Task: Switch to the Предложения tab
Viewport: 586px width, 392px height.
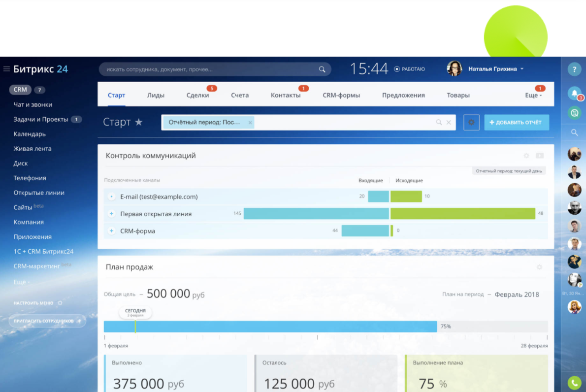Action: tap(403, 95)
